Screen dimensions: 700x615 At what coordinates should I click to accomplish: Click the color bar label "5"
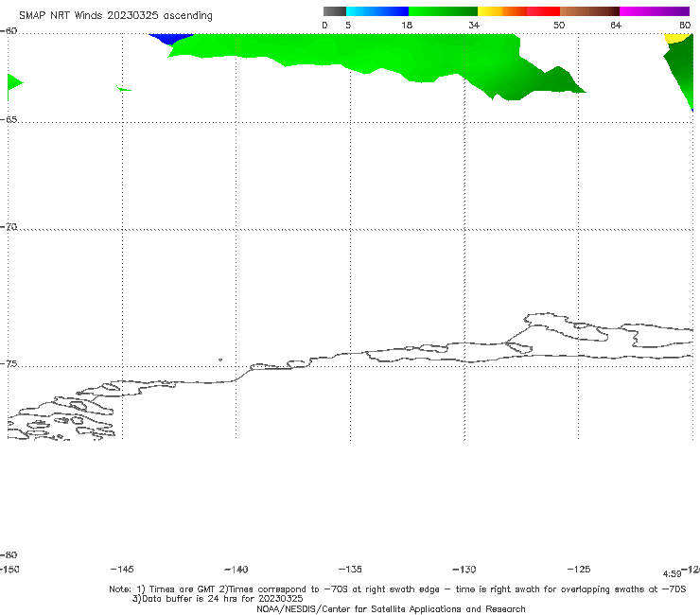pos(348,26)
